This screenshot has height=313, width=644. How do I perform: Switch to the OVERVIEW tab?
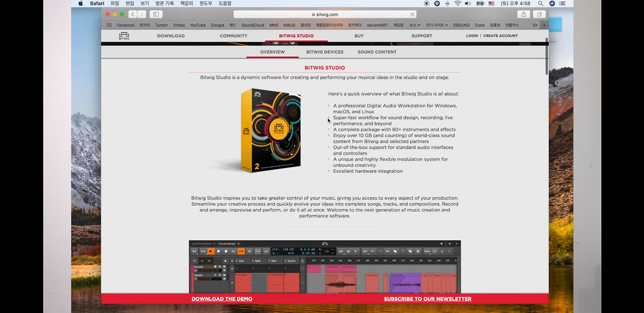pyautogui.click(x=272, y=52)
